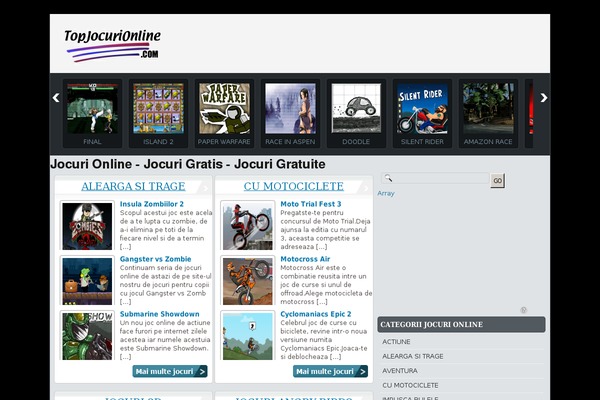The image size is (600, 400).
Task: Open CU MOTOCICLETE category heading
Action: (x=293, y=186)
